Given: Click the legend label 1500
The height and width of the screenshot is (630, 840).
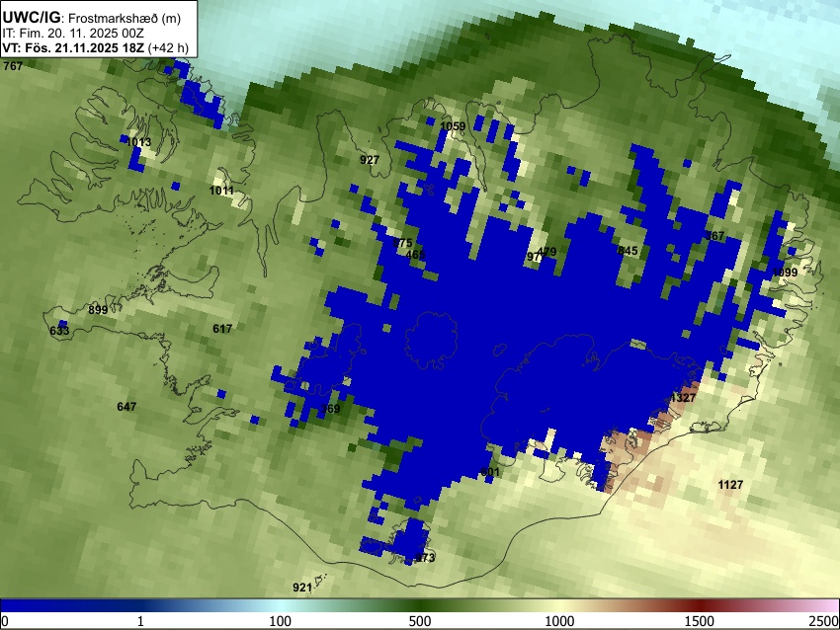Looking at the screenshot, I should pyautogui.click(x=700, y=621).
